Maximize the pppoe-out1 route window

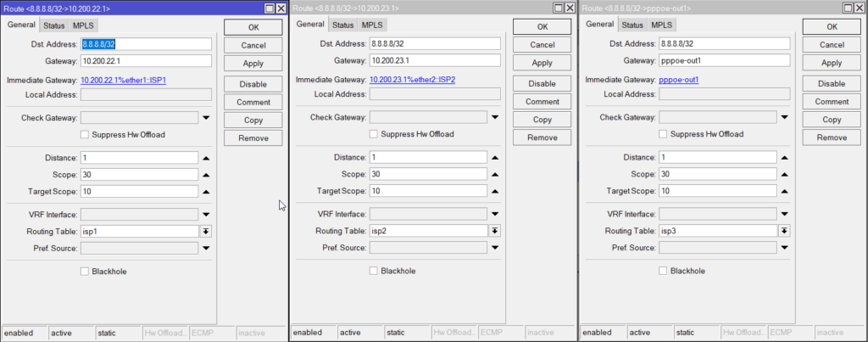849,8
